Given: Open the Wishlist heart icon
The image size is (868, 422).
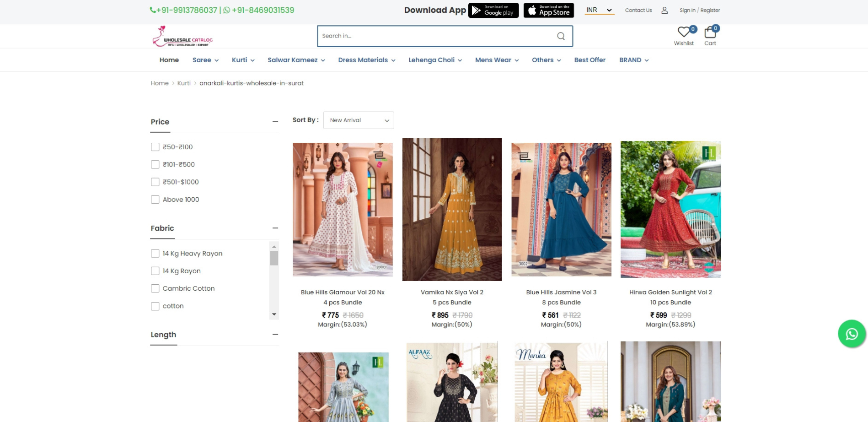Looking at the screenshot, I should pyautogui.click(x=683, y=32).
